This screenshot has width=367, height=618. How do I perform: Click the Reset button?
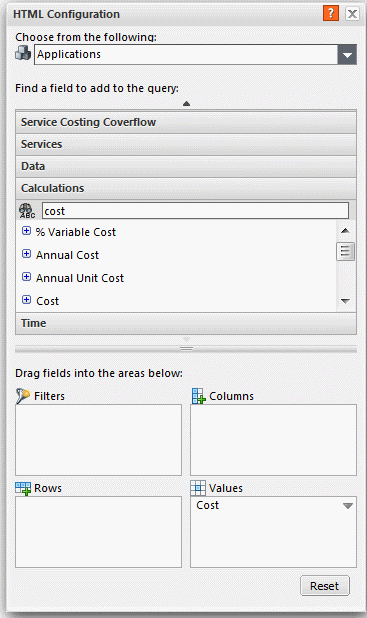pos(324,586)
